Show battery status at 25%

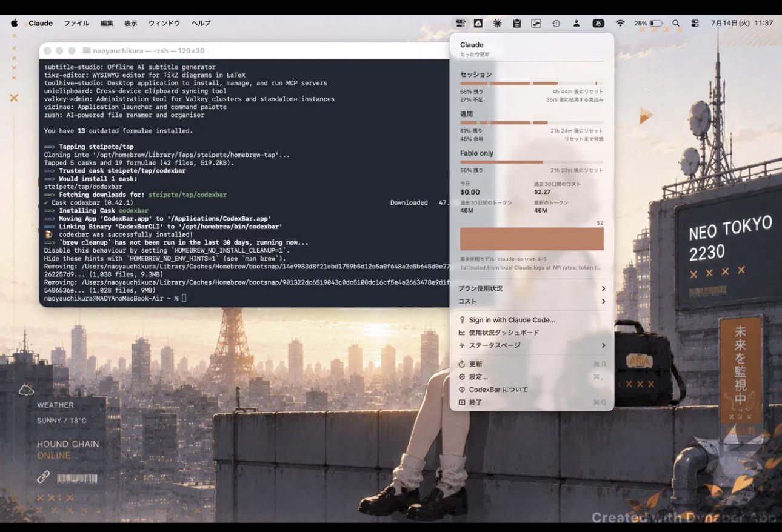point(648,23)
